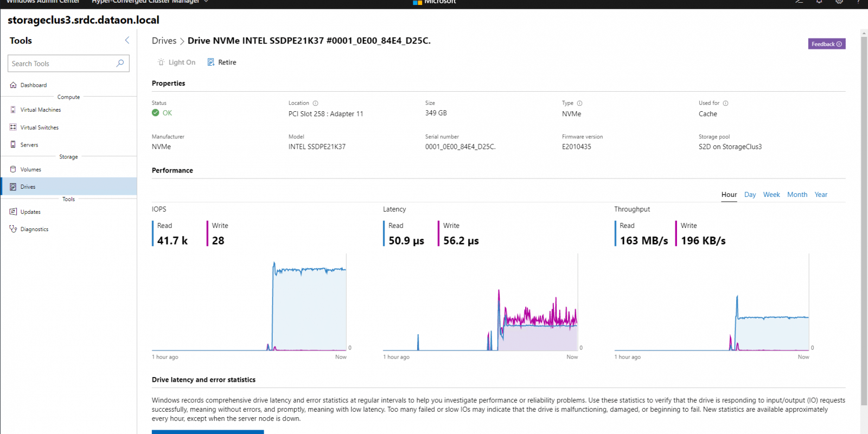Click the Light On button text
868x434 pixels.
(x=182, y=62)
